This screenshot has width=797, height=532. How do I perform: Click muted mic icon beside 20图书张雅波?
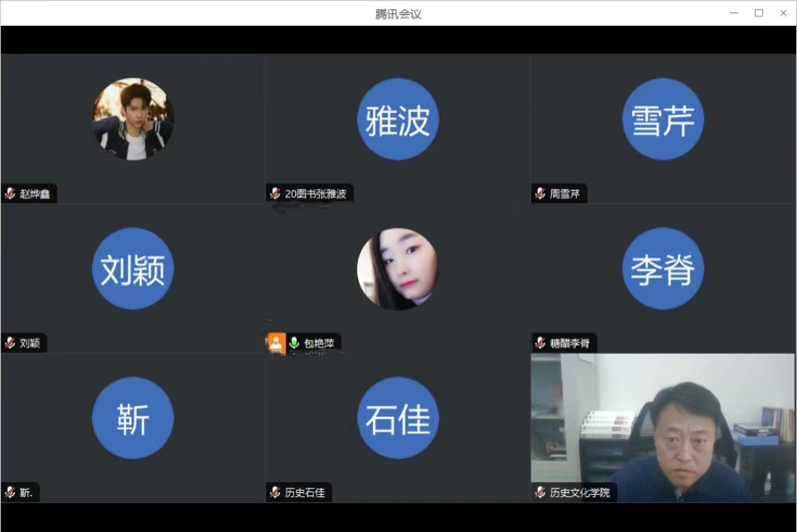pos(275,194)
